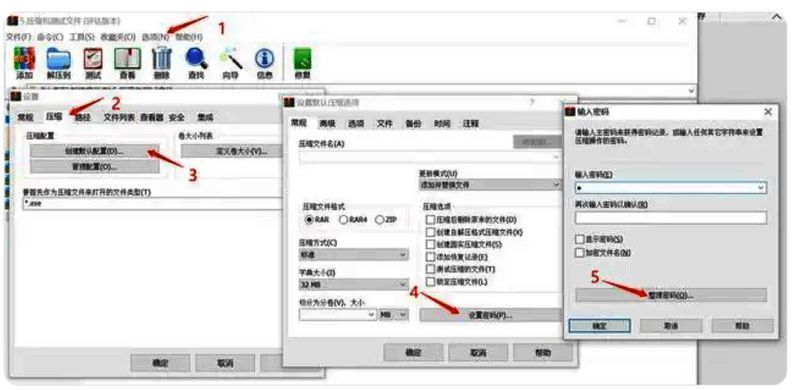Select the RAR format radio button
800x390 pixels.
(309, 220)
